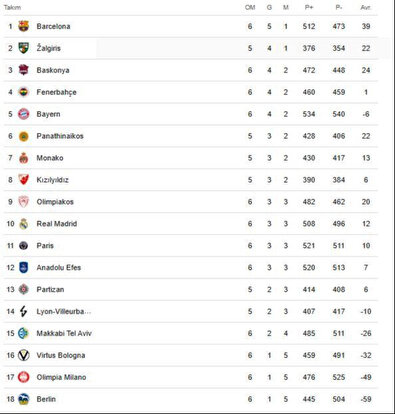Click the P+ column header

(309, 7)
